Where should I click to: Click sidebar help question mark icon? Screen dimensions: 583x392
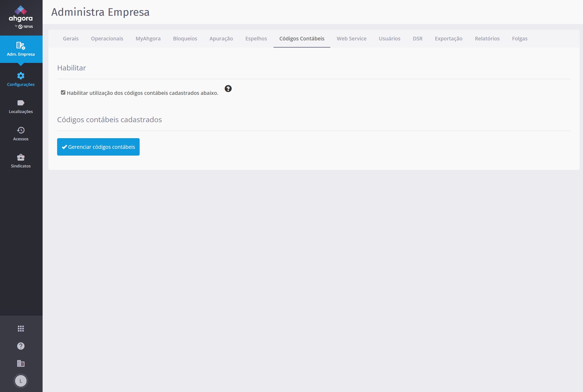tap(21, 346)
